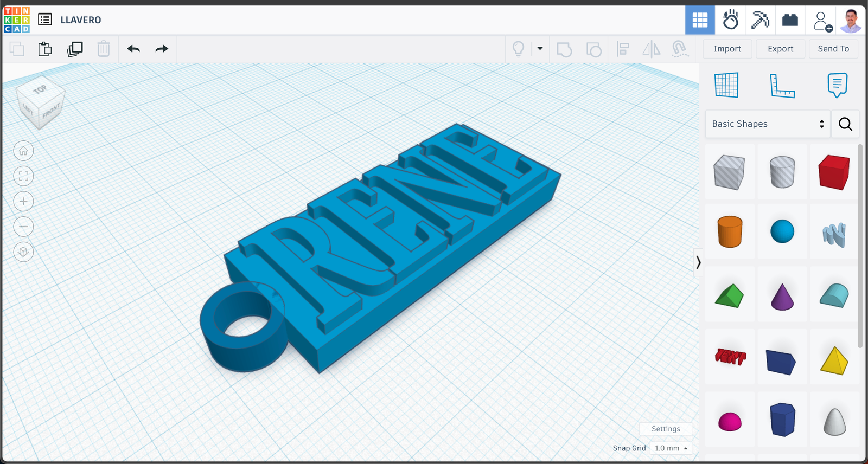Screen dimensions: 868x464
Task: Select the Ruler tool
Action: click(782, 86)
